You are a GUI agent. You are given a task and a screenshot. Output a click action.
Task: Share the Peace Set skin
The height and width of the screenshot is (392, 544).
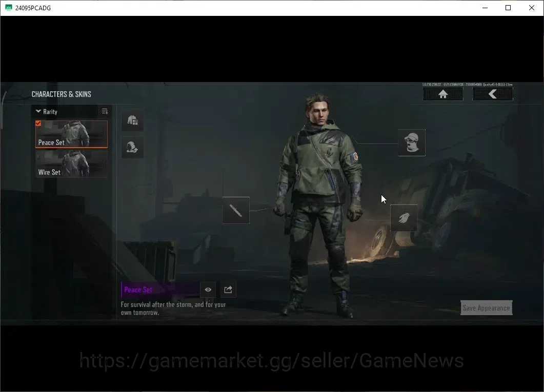(228, 290)
